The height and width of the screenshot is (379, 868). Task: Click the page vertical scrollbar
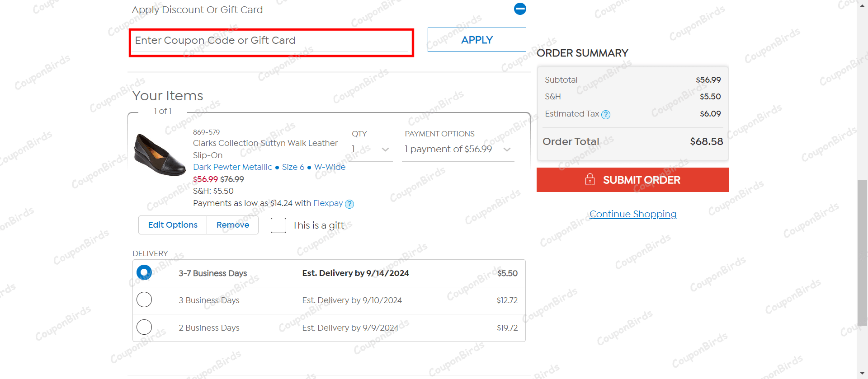(x=862, y=253)
